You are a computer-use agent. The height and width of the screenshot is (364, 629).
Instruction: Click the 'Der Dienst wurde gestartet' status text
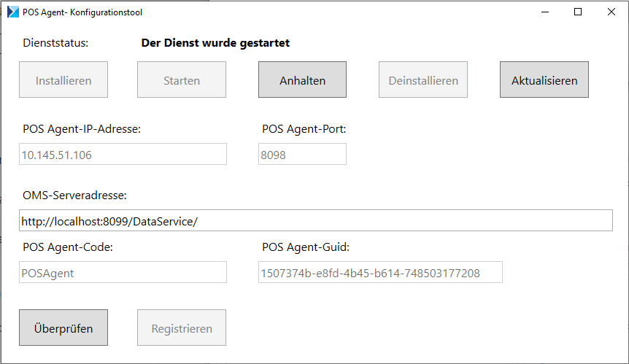click(215, 43)
